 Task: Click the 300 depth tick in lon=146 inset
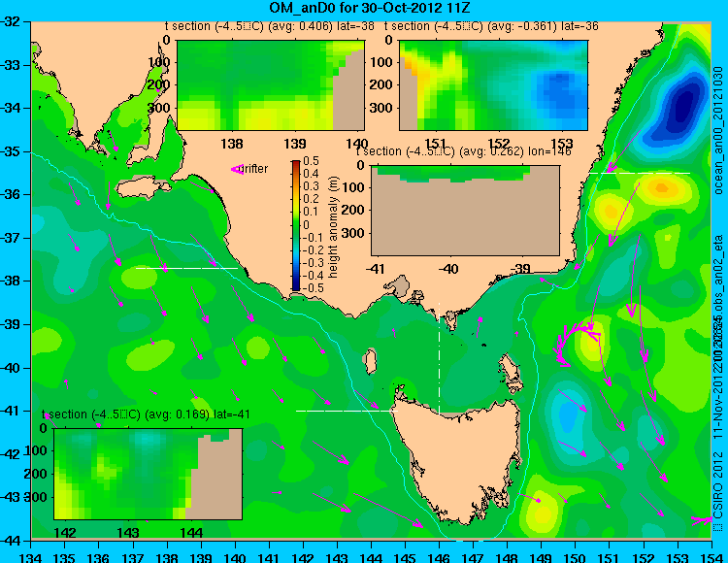pos(353,233)
